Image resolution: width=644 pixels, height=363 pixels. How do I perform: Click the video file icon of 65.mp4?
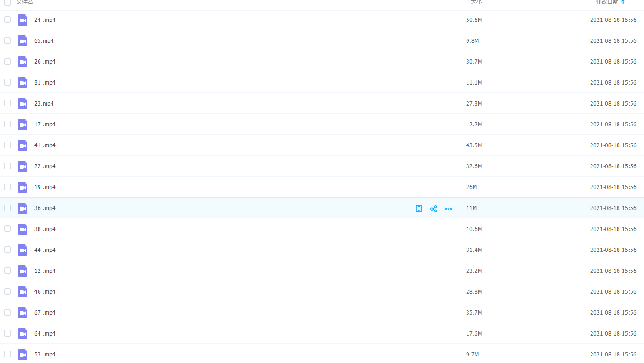pyautogui.click(x=22, y=41)
